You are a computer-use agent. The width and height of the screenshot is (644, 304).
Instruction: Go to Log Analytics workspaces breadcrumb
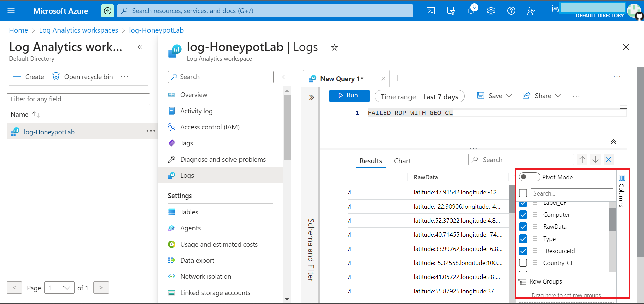coord(79,30)
